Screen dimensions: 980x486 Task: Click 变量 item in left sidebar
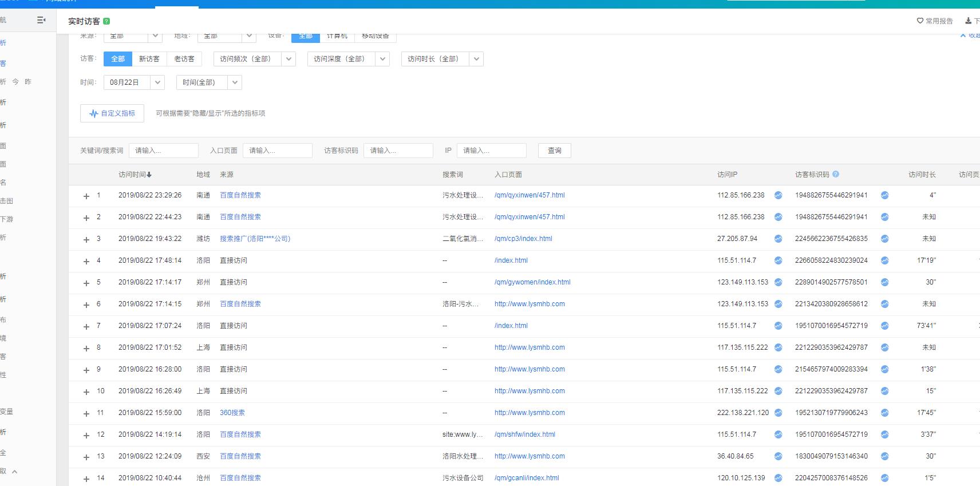[x=7, y=412]
